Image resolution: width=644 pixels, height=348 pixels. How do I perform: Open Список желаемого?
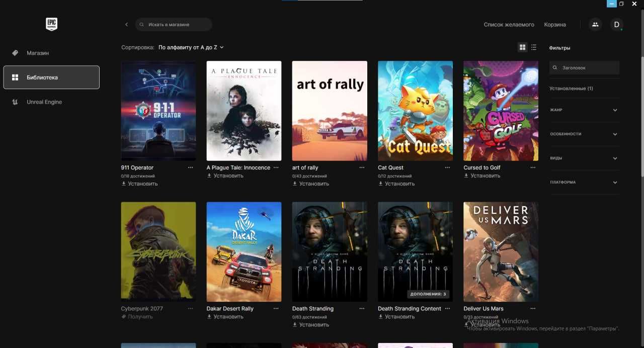[509, 25]
